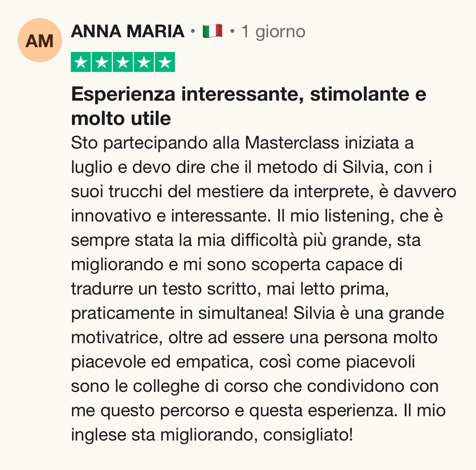Viewport: 476px width, 470px height.
Task: Click the orange AM avatar circle
Action: [x=39, y=41]
